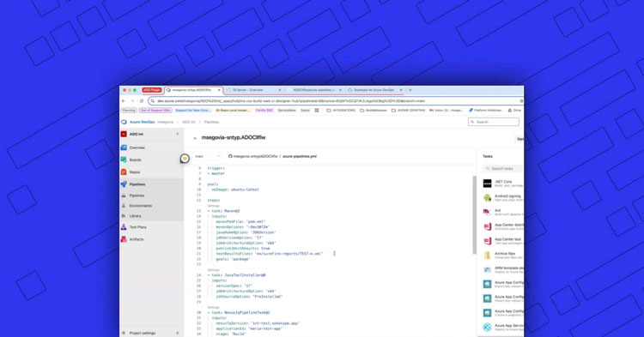Add the App Center test task
Image resolution: width=644 pixels, height=337 pixels.
click(x=502, y=241)
